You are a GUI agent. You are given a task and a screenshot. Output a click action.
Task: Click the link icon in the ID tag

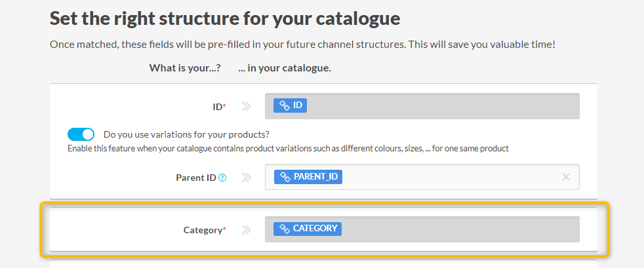[285, 105]
